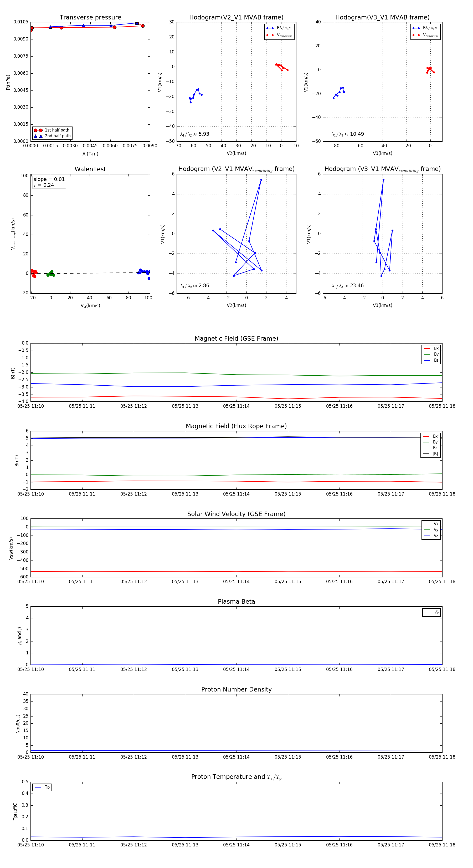Click the green By line in GSE magnetic field plot
This screenshot has width=473, height=868.
[x=236, y=374]
